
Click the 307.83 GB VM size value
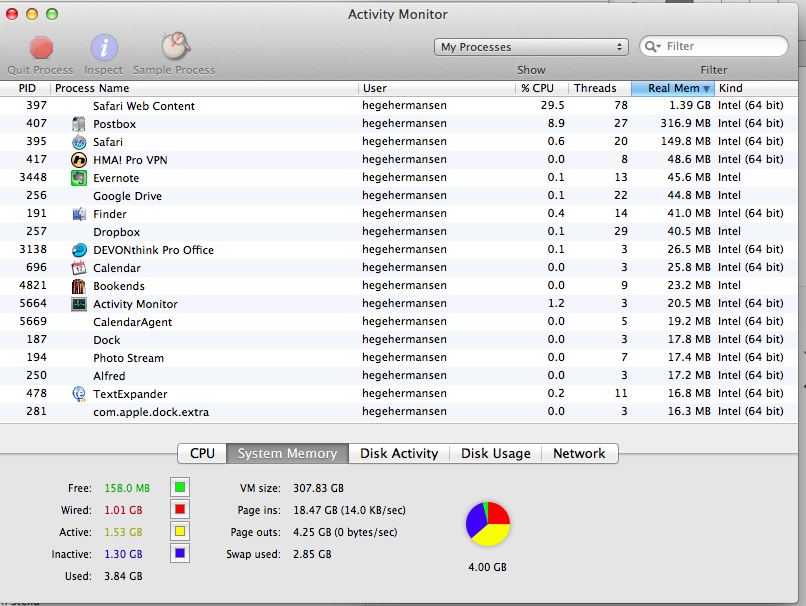pos(319,488)
